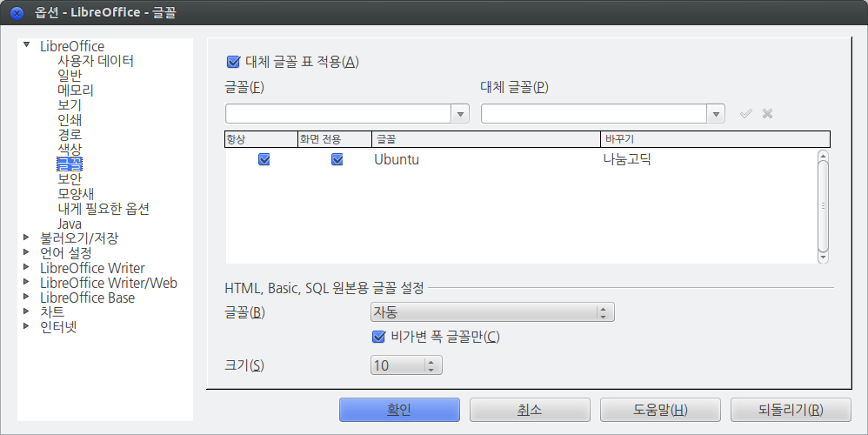Open the 글꼴(F) combo box dropdown arrow
This screenshot has width=868, height=435.
(x=460, y=114)
